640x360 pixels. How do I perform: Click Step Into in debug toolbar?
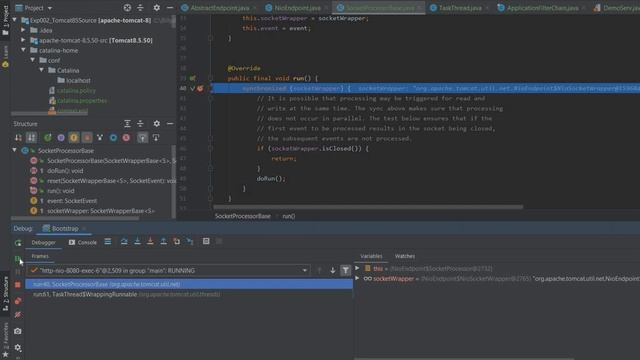pos(138,242)
